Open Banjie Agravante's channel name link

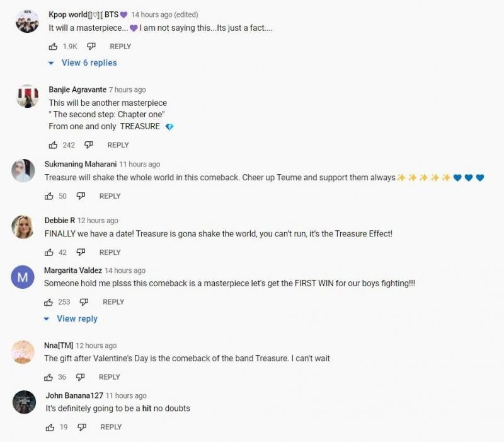(x=77, y=90)
